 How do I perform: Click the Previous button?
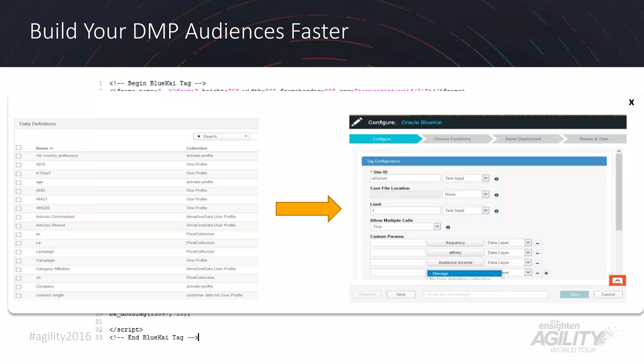pyautogui.click(x=367, y=294)
